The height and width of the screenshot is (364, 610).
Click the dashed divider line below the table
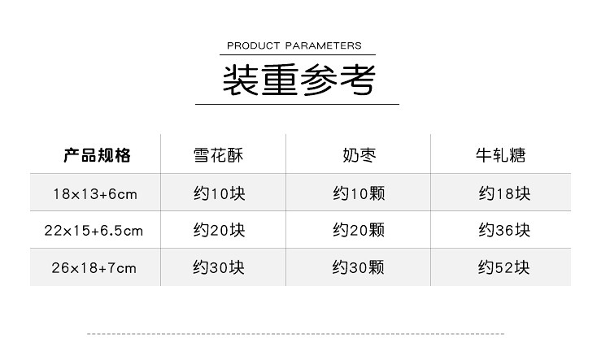295,334
